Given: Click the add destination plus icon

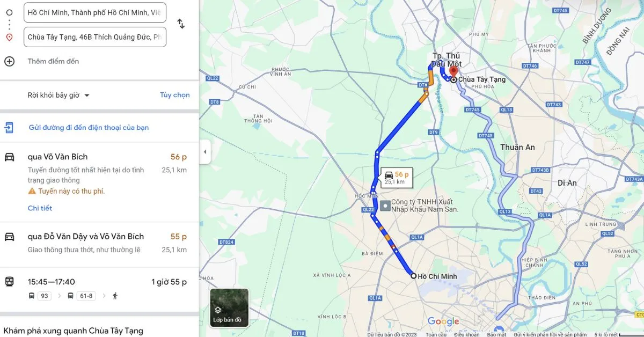Looking at the screenshot, I should pos(9,61).
